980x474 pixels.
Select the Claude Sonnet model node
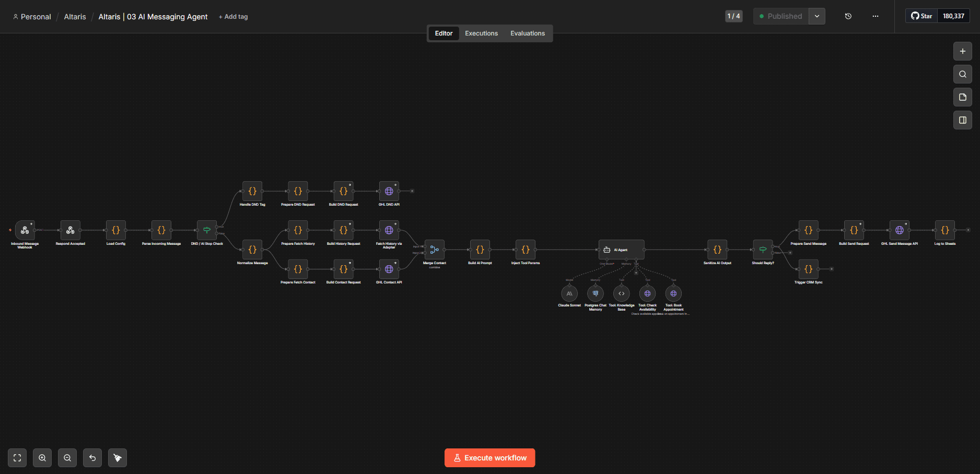click(x=569, y=293)
